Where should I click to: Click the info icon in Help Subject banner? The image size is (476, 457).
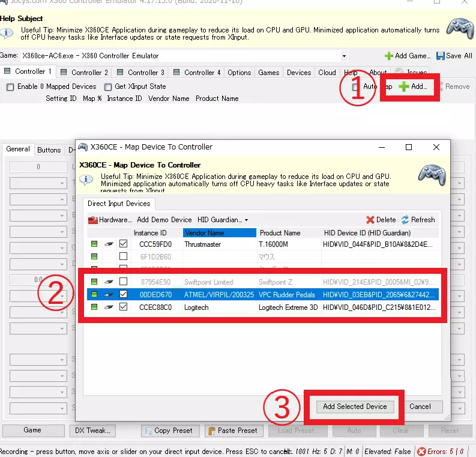[7, 32]
